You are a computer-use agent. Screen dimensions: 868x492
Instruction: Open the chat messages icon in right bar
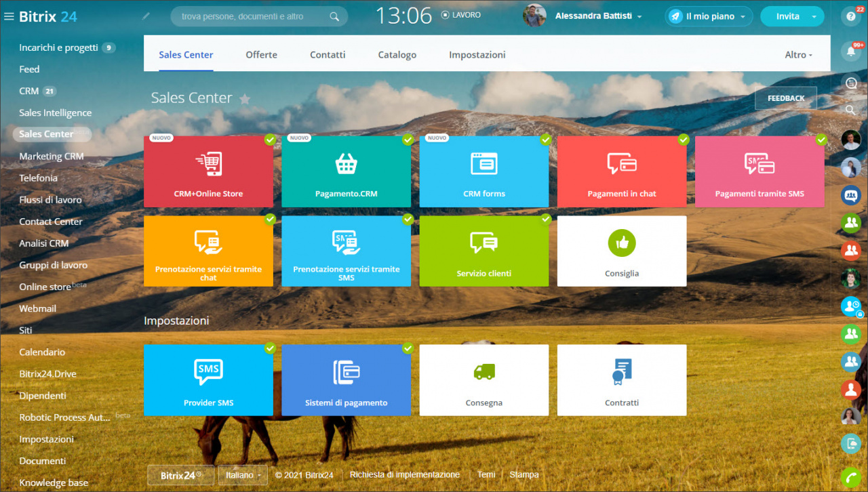click(851, 83)
